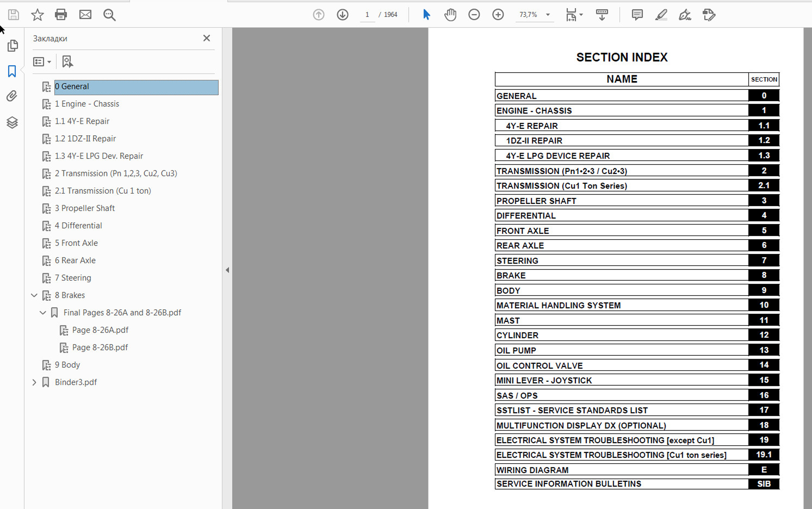Expand the Binder3.pdf bookmark
The image size is (812, 509).
pyautogui.click(x=34, y=382)
